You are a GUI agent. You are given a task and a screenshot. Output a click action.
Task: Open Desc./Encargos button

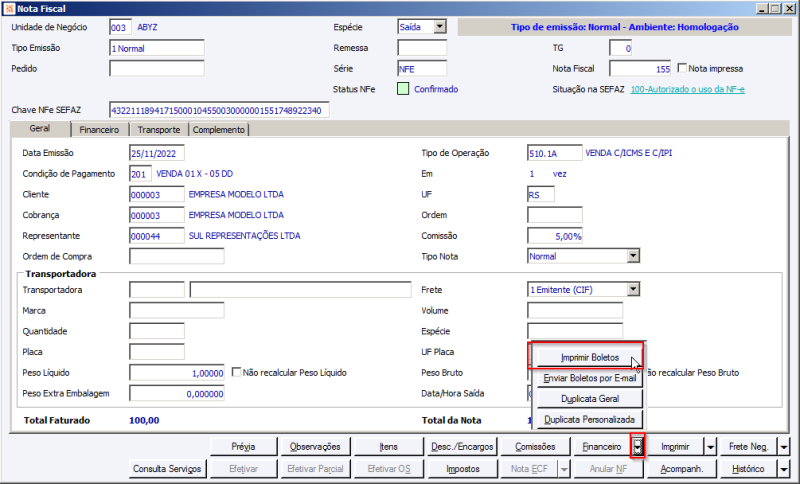pos(462,447)
